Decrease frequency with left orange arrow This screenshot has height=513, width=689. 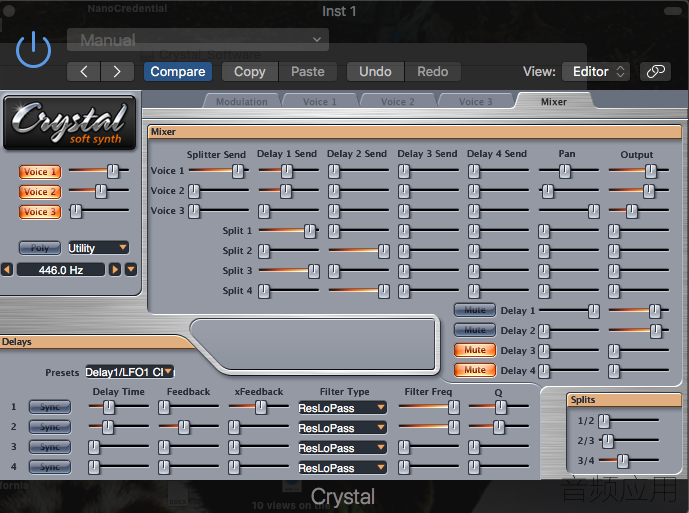[7, 269]
